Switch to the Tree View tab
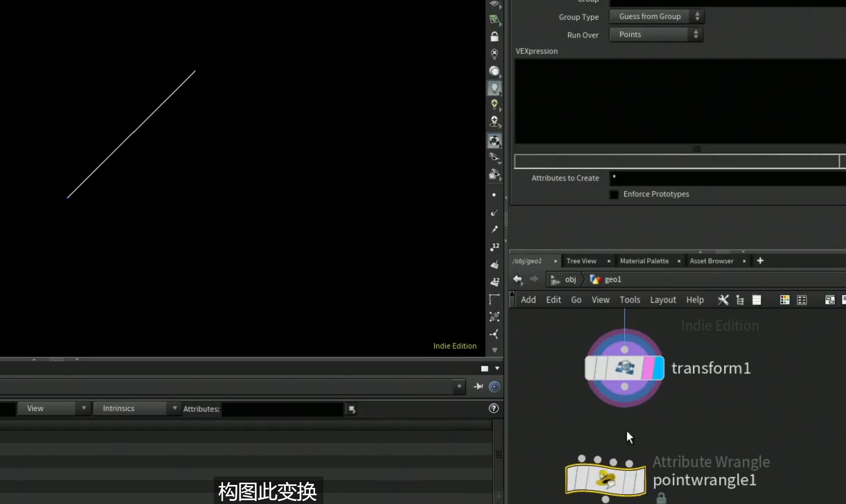Viewport: 846px width, 504px height. [x=581, y=261]
